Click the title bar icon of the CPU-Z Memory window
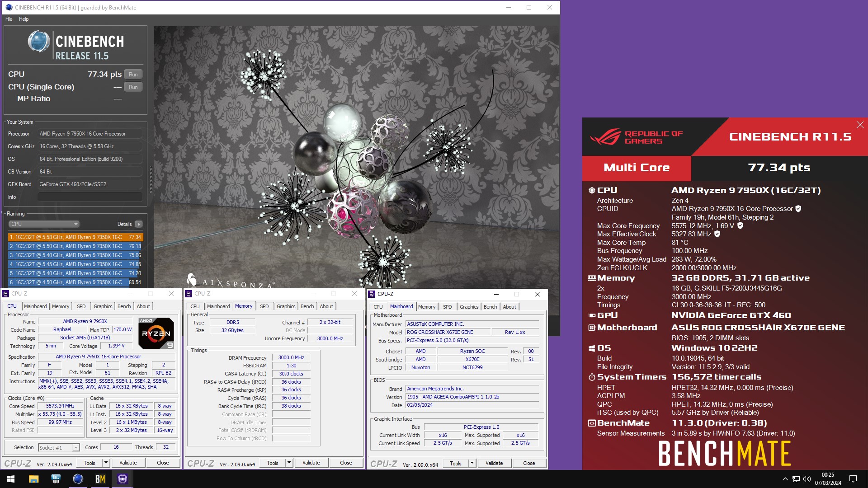Image resolution: width=868 pixels, height=488 pixels. tap(189, 294)
